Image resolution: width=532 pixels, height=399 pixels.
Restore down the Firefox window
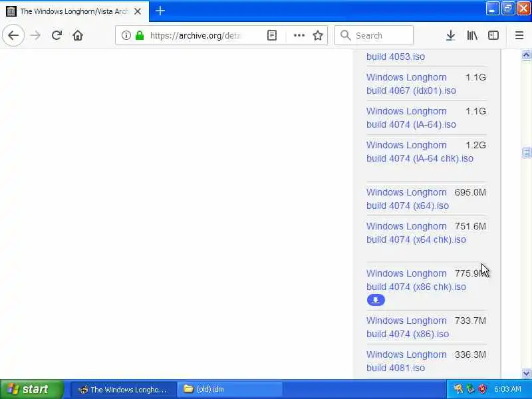[508, 9]
